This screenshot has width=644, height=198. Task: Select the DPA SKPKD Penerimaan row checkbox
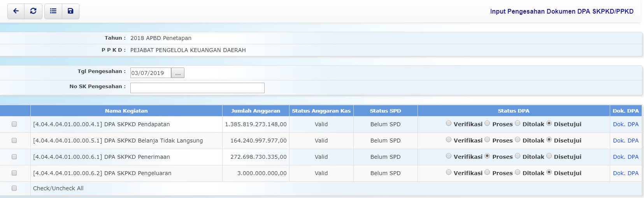[x=14, y=157]
